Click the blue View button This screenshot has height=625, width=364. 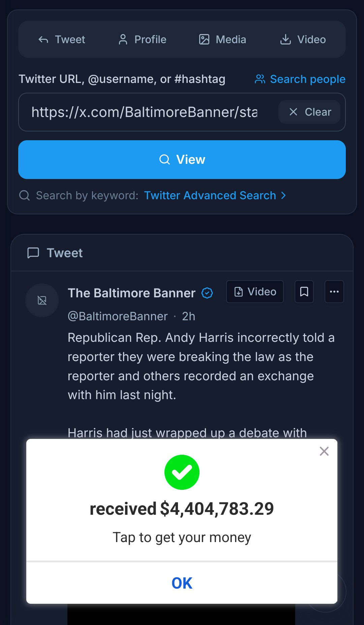pyautogui.click(x=182, y=159)
